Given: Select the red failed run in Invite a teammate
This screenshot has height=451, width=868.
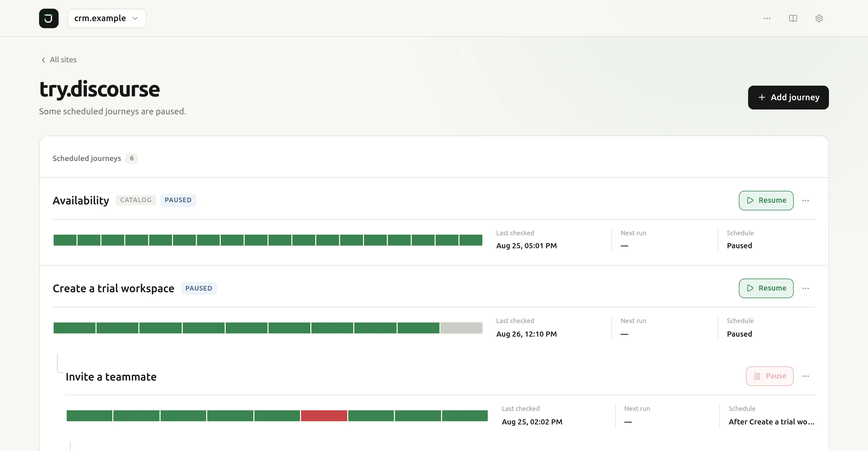Looking at the screenshot, I should pyautogui.click(x=324, y=416).
